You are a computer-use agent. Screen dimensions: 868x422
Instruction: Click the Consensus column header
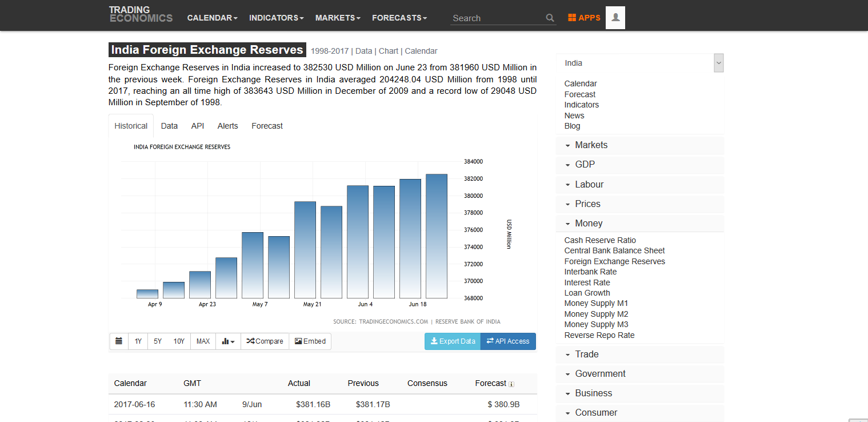[427, 383]
